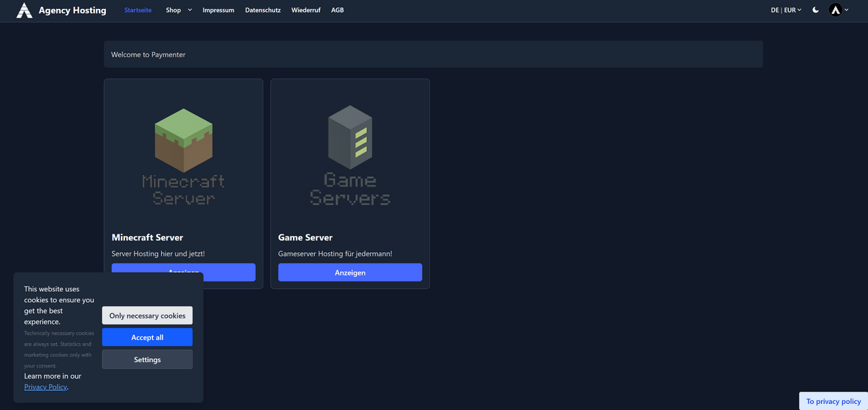The image size is (868, 410).
Task: Expand the user account chevron
Action: [847, 10]
